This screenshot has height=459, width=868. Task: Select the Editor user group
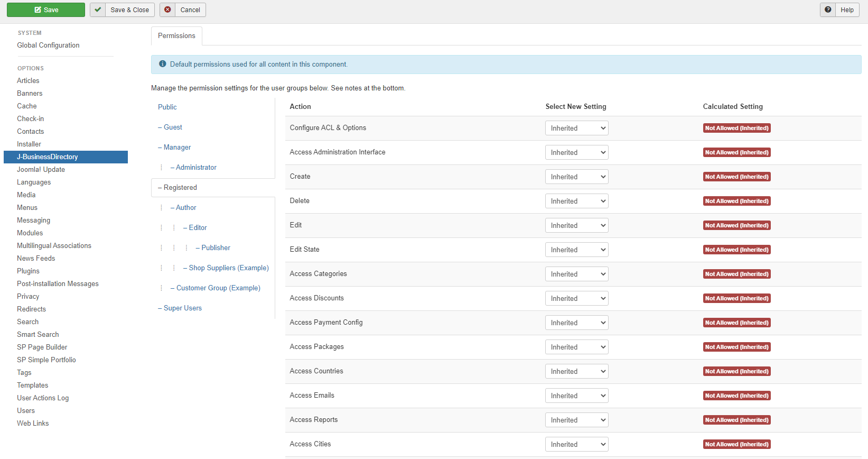point(198,227)
